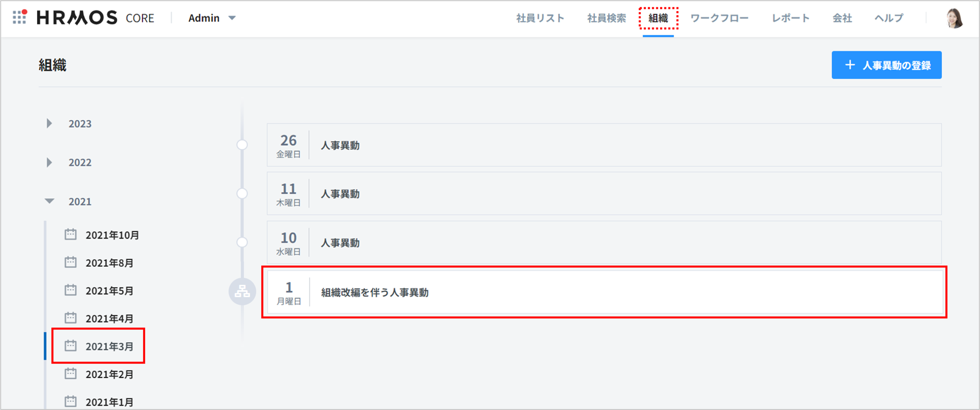Click the 人事異動の登録 button

click(x=886, y=65)
